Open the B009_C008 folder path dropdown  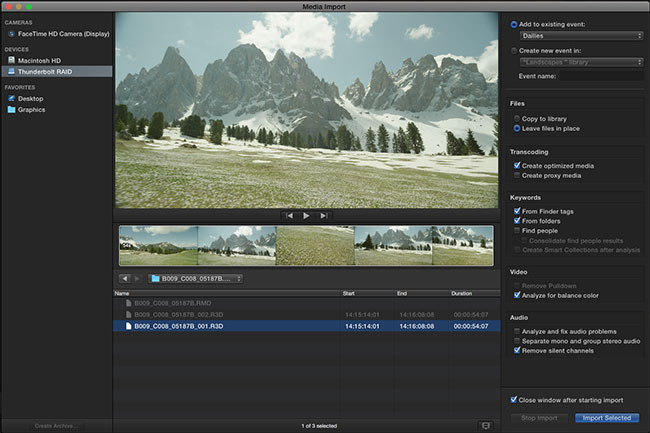point(195,278)
